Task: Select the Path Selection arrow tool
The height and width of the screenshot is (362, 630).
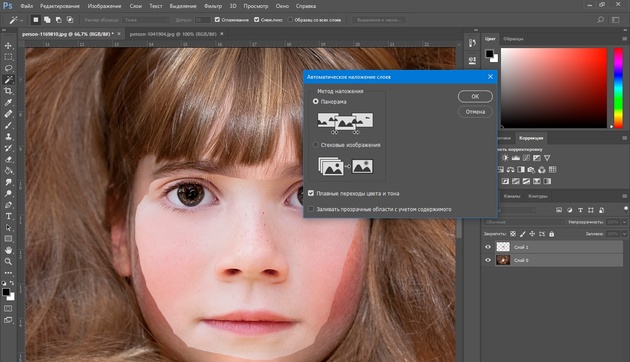Action: coord(8,227)
